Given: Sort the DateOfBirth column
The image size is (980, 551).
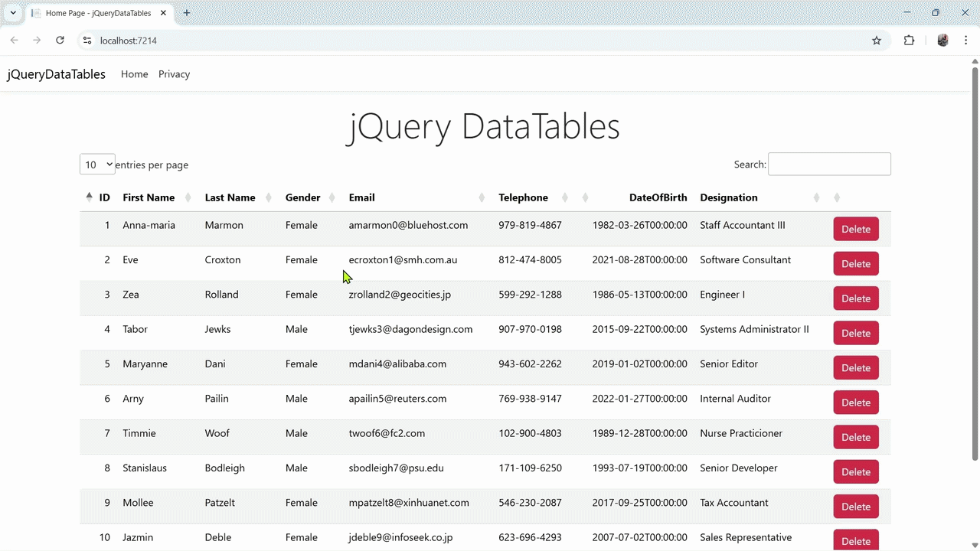Looking at the screenshot, I should pos(658,197).
